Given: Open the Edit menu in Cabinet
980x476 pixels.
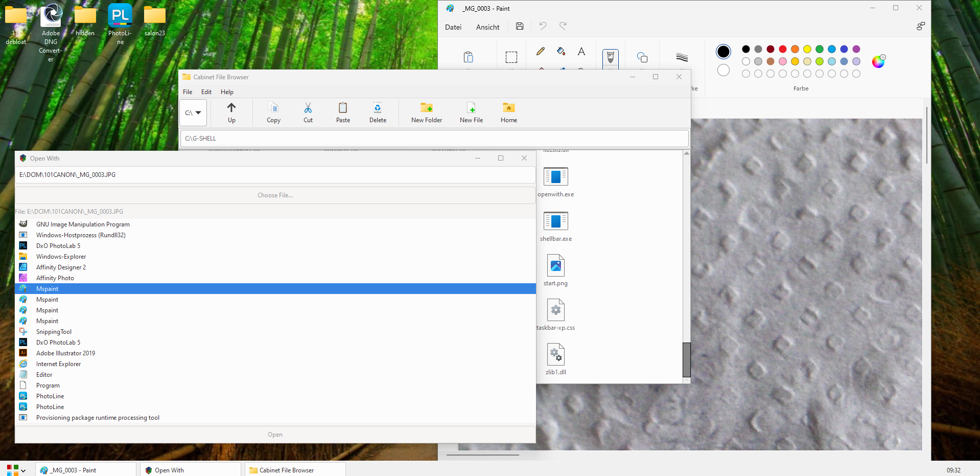Looking at the screenshot, I should click(206, 92).
